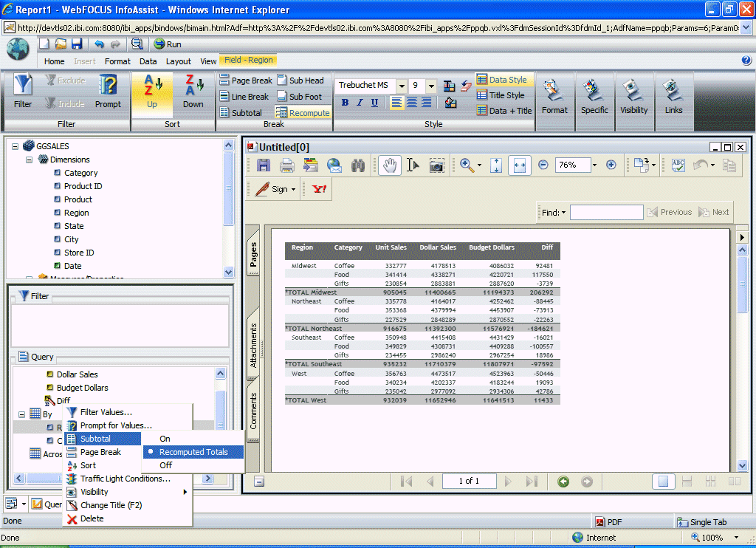Click the first page navigation icon
The width and height of the screenshot is (756, 548).
point(407,482)
